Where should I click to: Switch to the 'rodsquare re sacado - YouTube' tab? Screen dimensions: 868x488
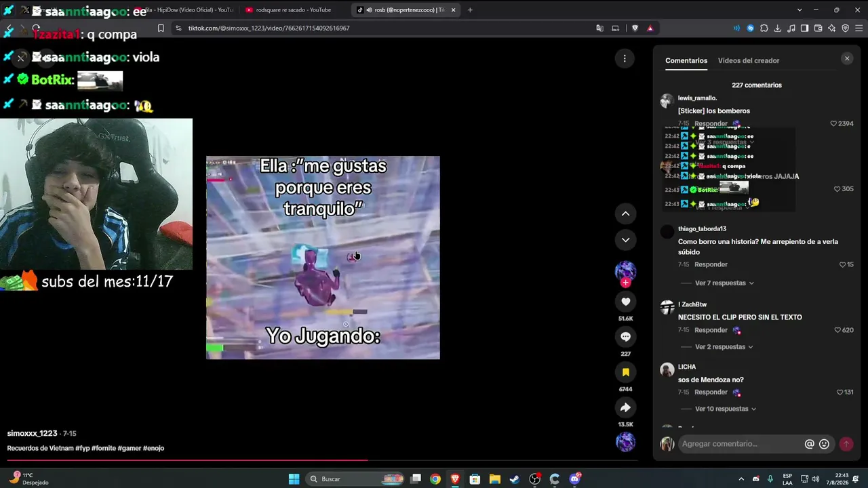(294, 9)
